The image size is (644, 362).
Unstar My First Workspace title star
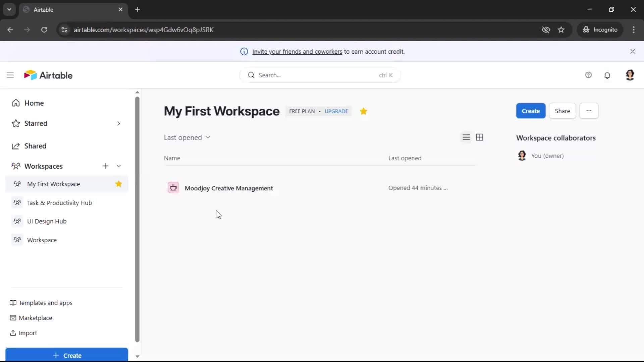click(363, 111)
